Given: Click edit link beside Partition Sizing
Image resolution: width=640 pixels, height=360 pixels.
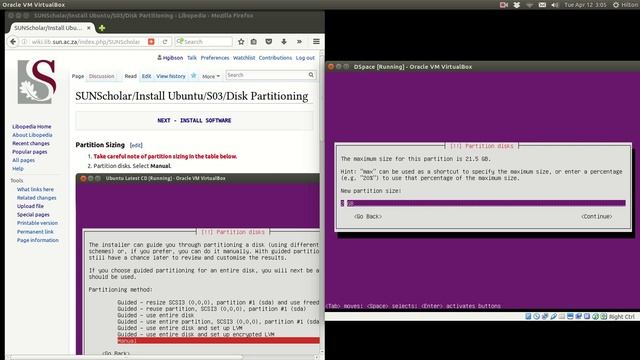Looking at the screenshot, I should click(x=136, y=145).
